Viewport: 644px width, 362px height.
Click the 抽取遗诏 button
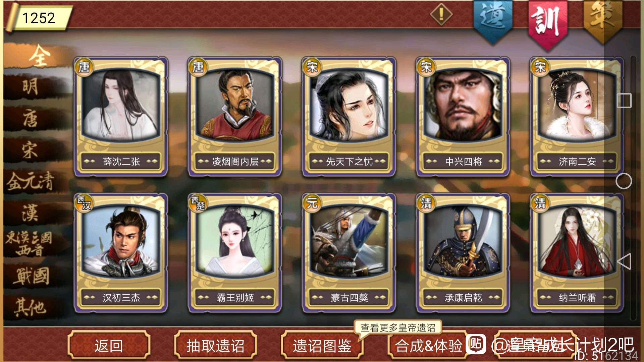coord(215,346)
